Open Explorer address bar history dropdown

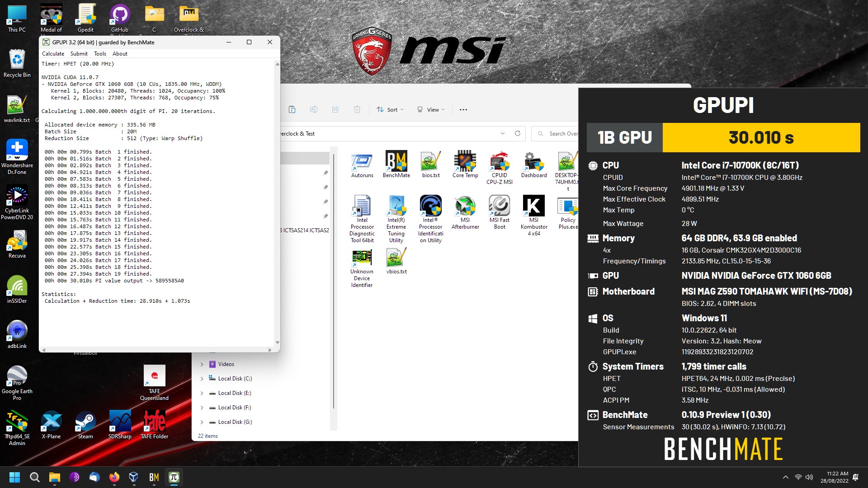(x=503, y=133)
